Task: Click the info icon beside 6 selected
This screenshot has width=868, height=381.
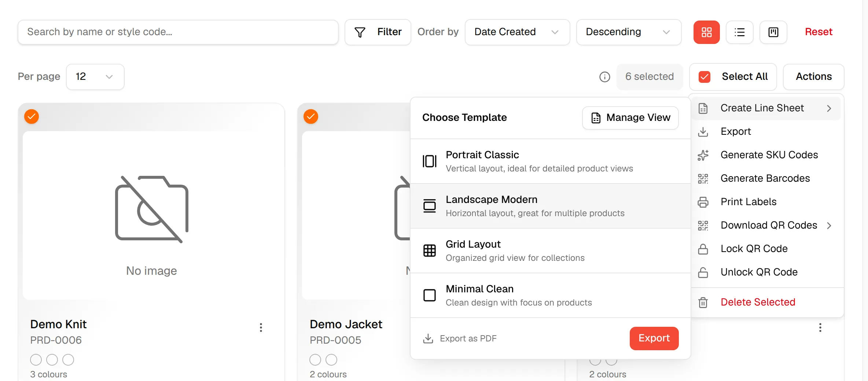Action: pyautogui.click(x=605, y=77)
